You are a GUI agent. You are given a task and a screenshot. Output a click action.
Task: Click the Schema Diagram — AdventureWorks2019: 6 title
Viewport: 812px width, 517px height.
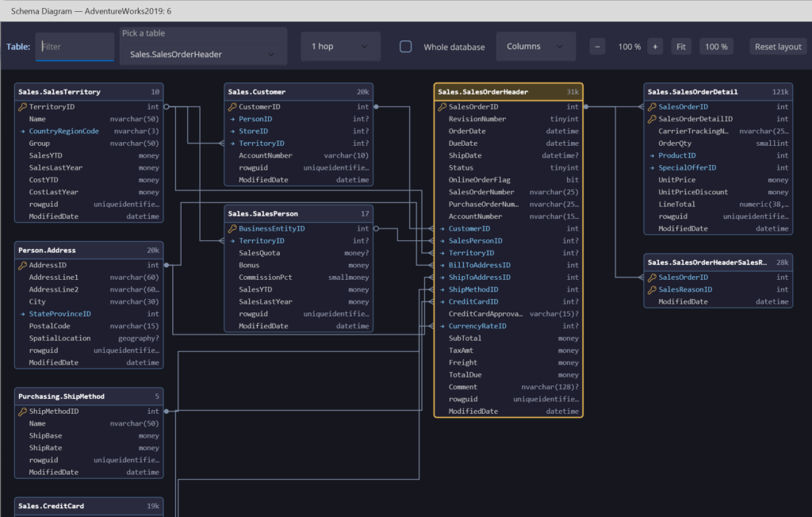pyautogui.click(x=91, y=11)
